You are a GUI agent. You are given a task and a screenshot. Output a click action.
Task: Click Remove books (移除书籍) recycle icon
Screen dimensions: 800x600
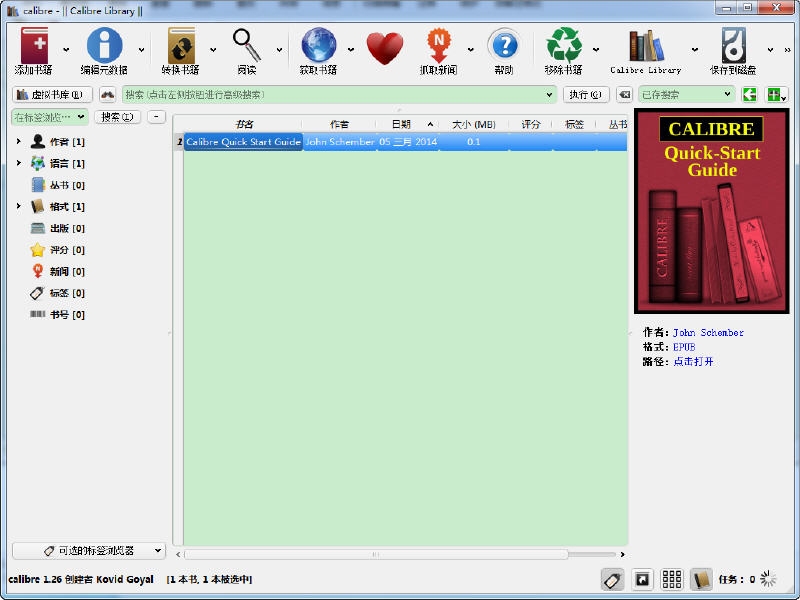[x=564, y=45]
